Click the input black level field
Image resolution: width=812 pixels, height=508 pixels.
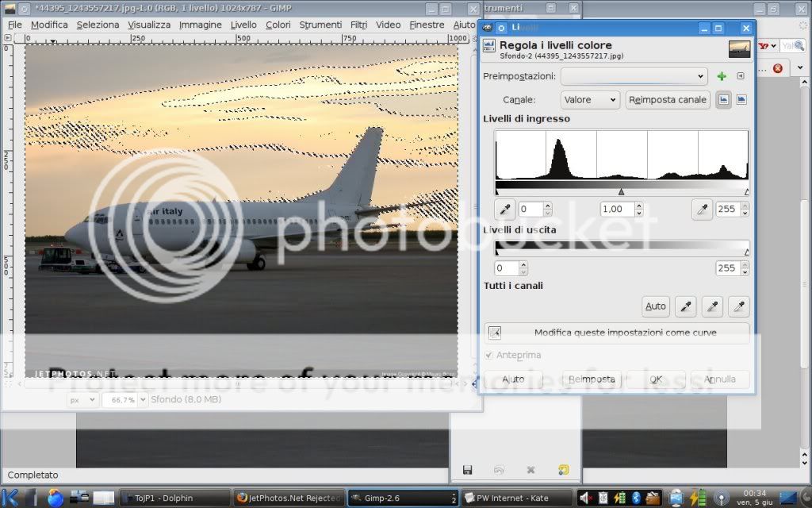pyautogui.click(x=530, y=210)
